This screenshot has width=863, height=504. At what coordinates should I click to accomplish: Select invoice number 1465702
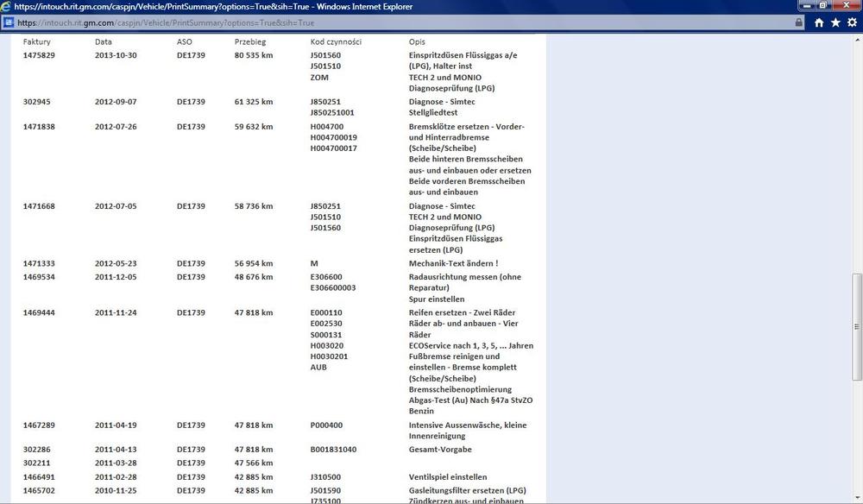[x=39, y=491]
